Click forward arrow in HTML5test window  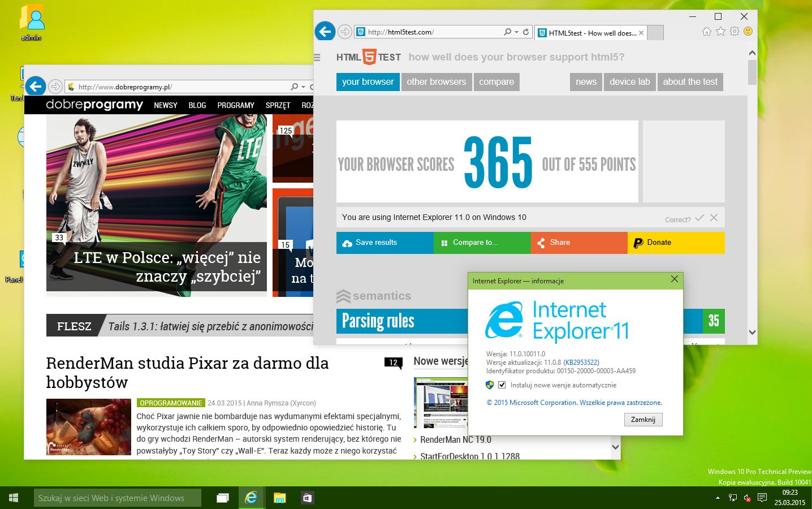coord(344,32)
